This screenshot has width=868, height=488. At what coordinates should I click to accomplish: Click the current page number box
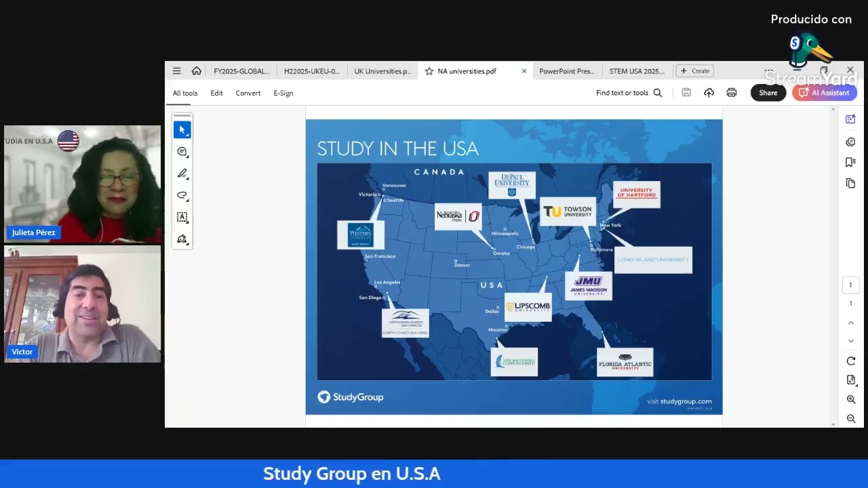pos(850,285)
